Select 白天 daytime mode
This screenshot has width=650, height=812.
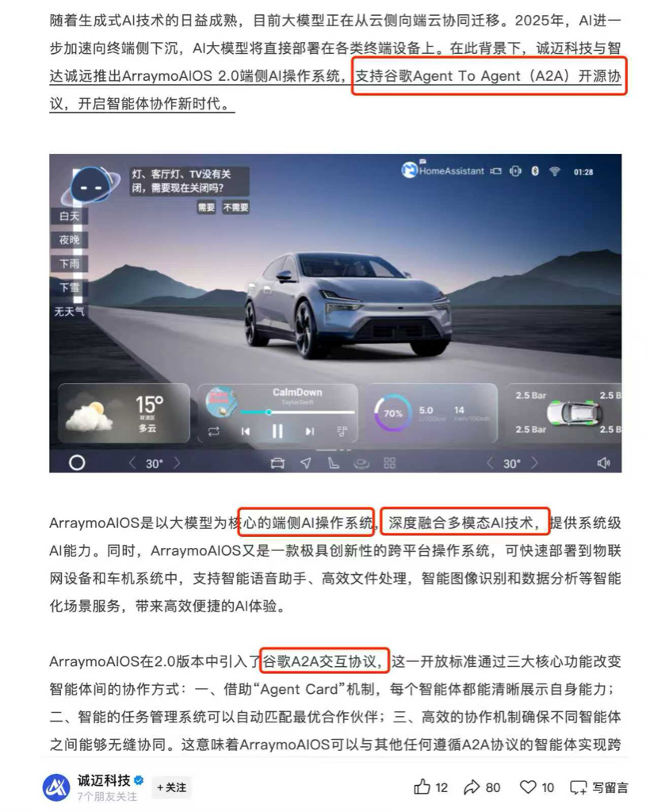point(69,216)
